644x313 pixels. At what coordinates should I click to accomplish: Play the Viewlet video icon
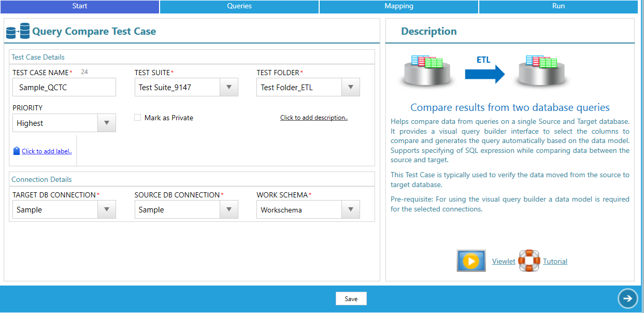[471, 261]
